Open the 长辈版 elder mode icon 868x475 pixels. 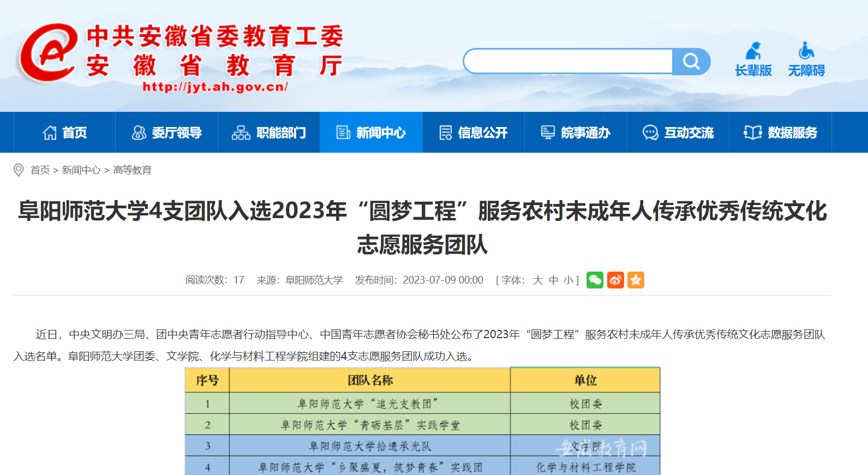tap(753, 59)
